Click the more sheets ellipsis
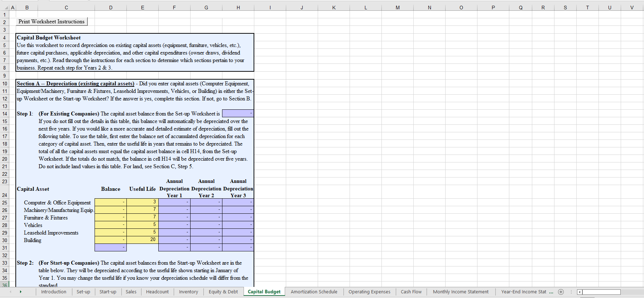The width and height of the screenshot is (644, 298). (551, 292)
